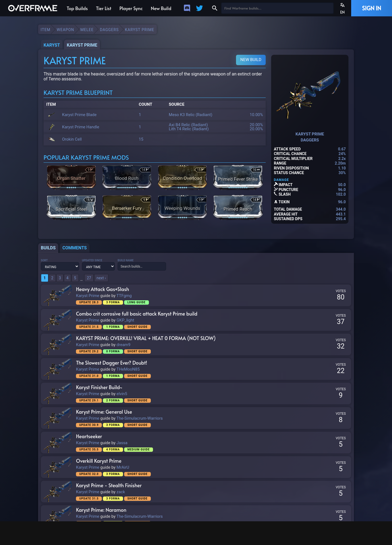The width and height of the screenshot is (392, 545).
Task: Open the Sacrificial Steel mod card
Action: tap(71, 207)
